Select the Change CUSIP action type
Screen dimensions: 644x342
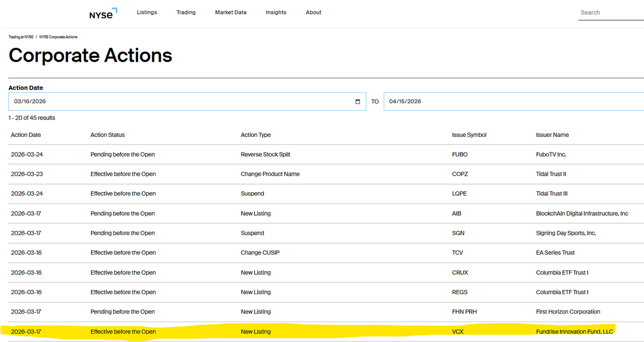260,252
